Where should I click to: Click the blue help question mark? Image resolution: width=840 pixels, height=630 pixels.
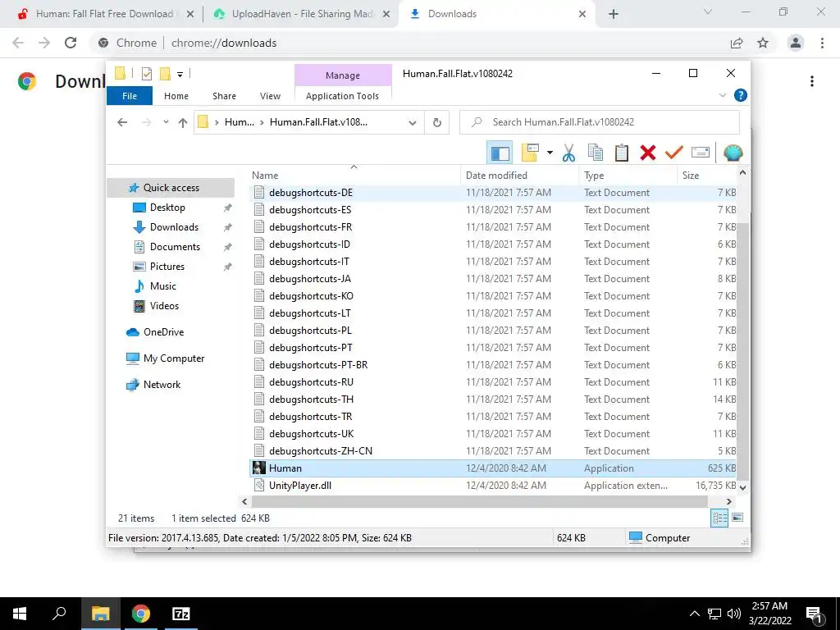coord(741,95)
